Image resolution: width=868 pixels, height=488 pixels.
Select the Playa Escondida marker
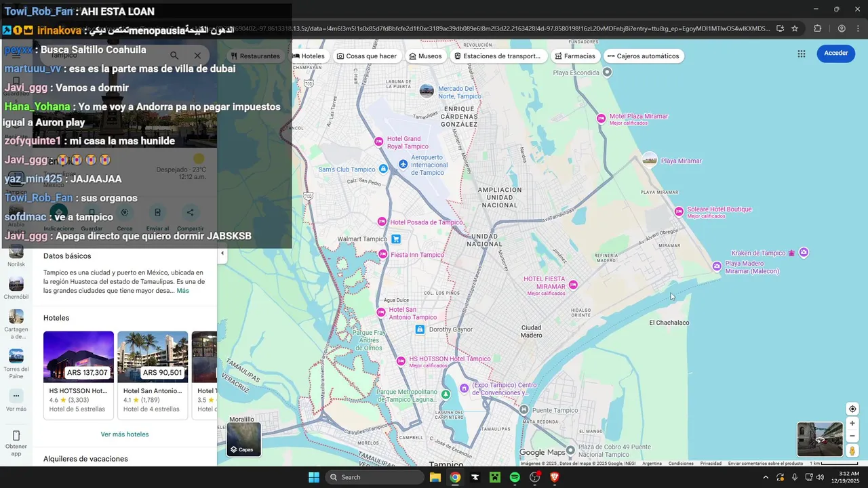[608, 72]
